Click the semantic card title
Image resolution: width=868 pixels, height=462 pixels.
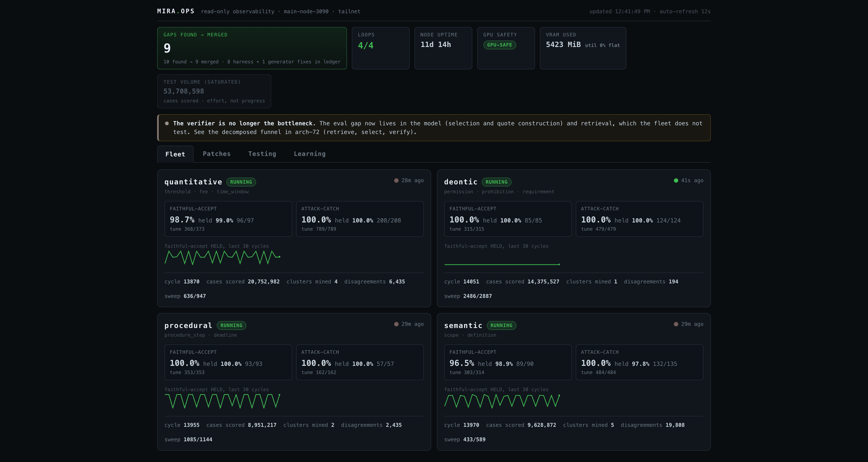463,325
